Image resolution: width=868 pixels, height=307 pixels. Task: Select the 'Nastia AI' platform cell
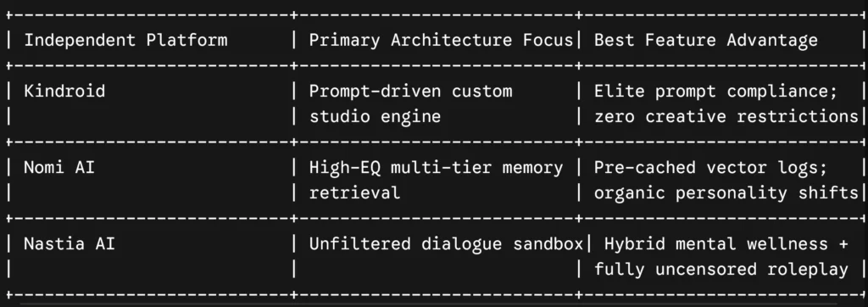coord(70,244)
